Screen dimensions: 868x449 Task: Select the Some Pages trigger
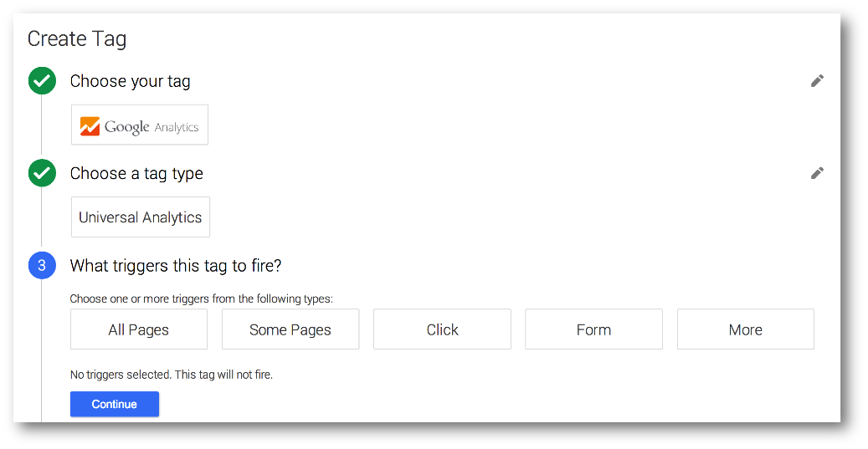click(290, 329)
